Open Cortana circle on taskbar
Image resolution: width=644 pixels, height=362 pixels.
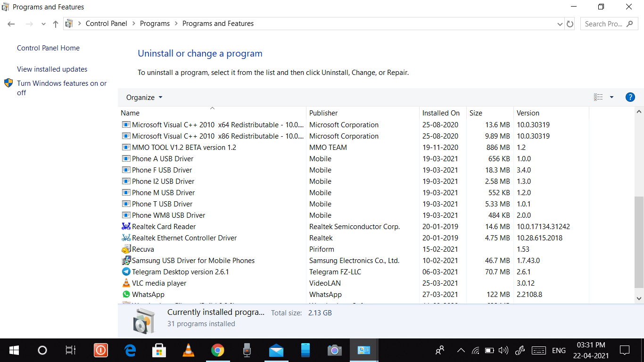[x=42, y=350]
